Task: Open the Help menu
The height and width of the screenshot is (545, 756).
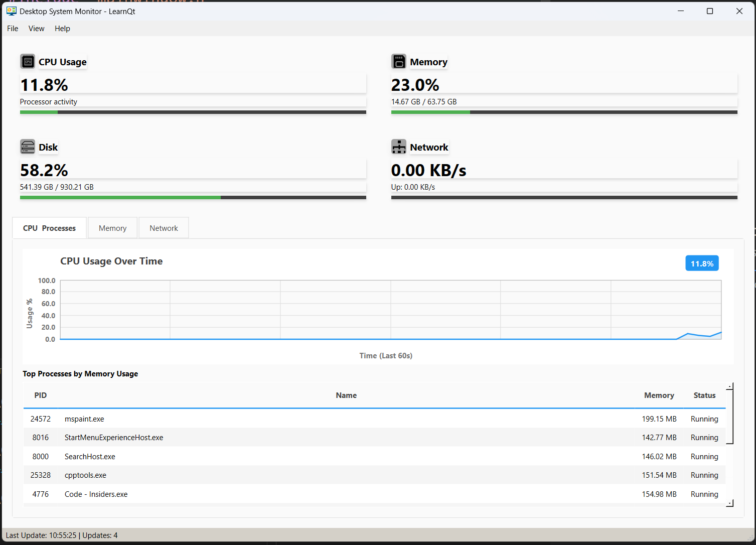Action: [62, 29]
